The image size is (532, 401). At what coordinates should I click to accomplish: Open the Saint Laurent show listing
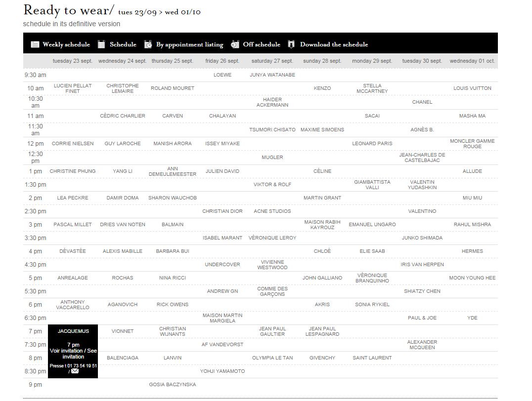372,358
